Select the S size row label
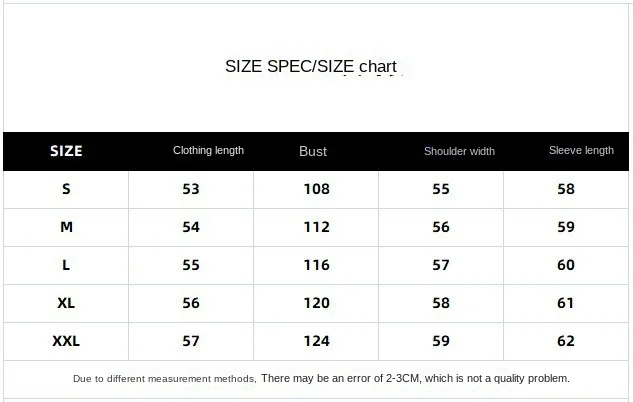The height and width of the screenshot is (402, 633). tap(66, 189)
